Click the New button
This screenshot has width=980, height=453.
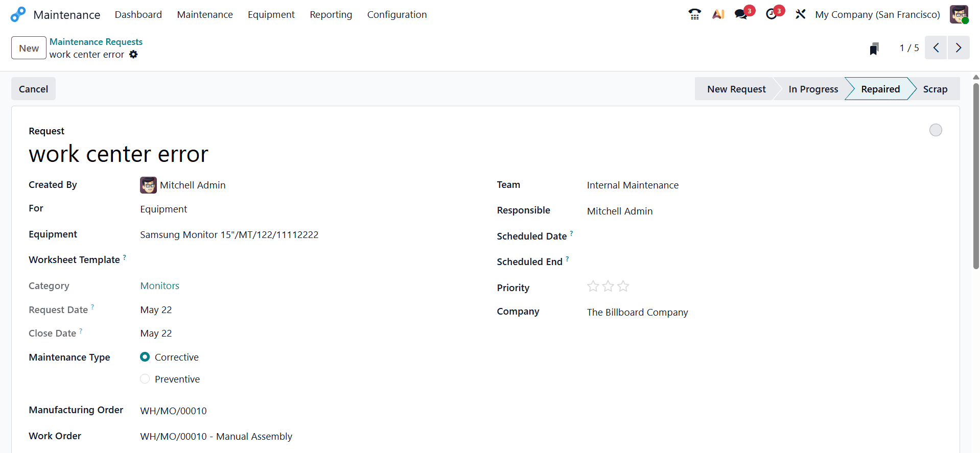pos(29,48)
